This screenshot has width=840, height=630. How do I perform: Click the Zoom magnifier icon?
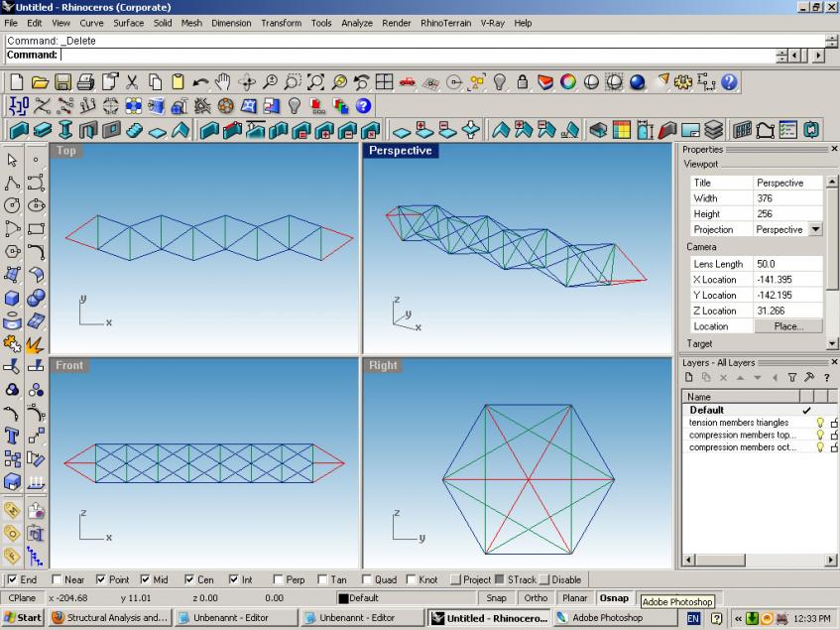point(270,82)
